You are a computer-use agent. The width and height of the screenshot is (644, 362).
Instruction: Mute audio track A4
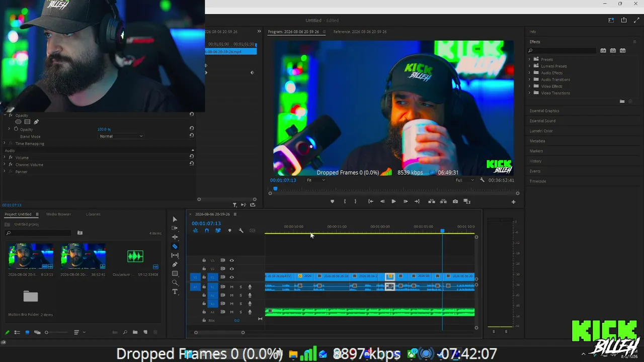click(x=232, y=312)
